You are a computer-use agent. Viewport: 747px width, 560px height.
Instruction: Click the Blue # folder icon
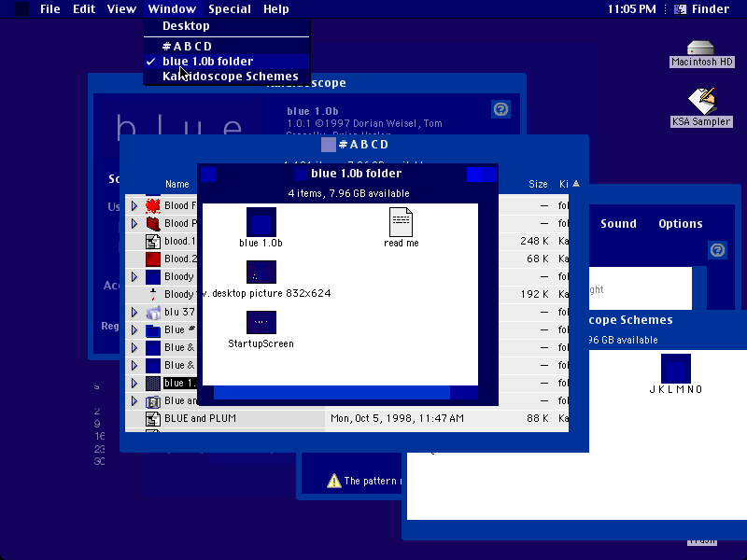tap(153, 330)
